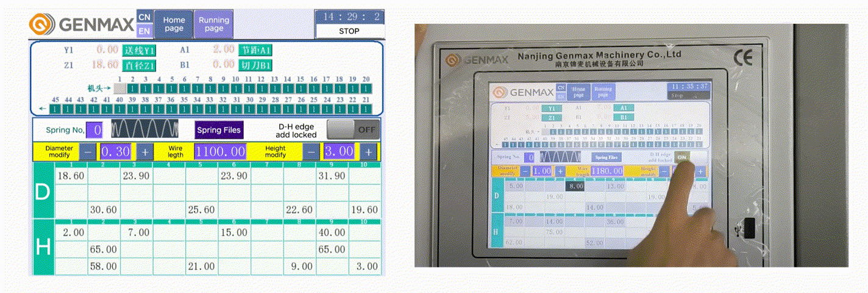Click the 送线Y1 wire feed button

click(x=140, y=50)
